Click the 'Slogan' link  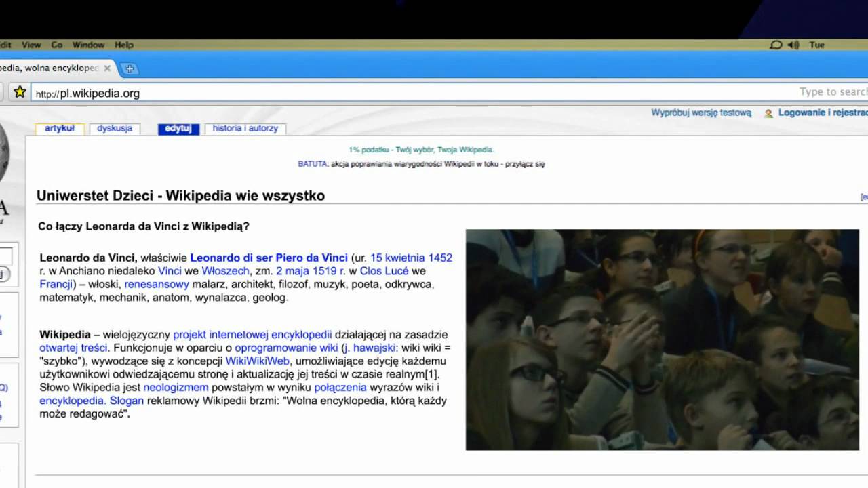pyautogui.click(x=127, y=401)
